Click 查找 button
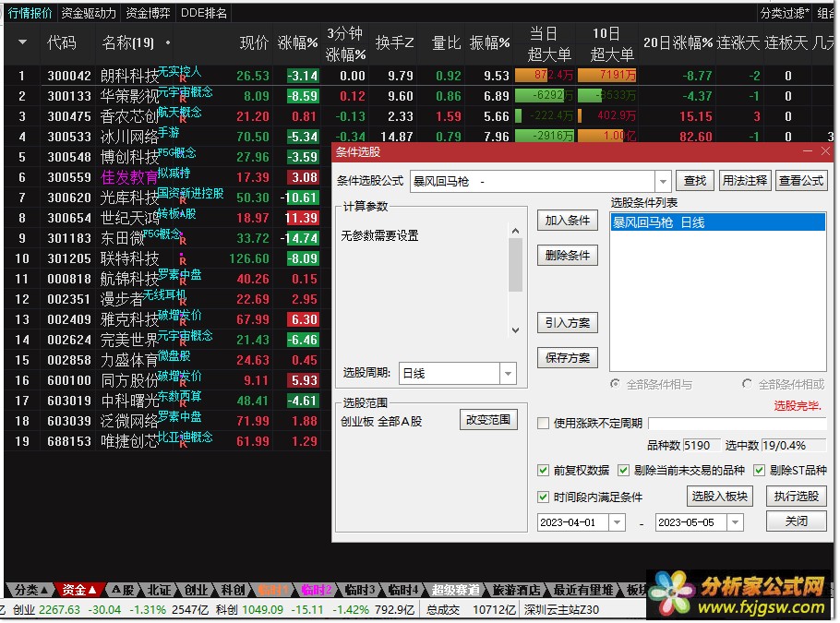This screenshot has width=840, height=623. coord(695,181)
